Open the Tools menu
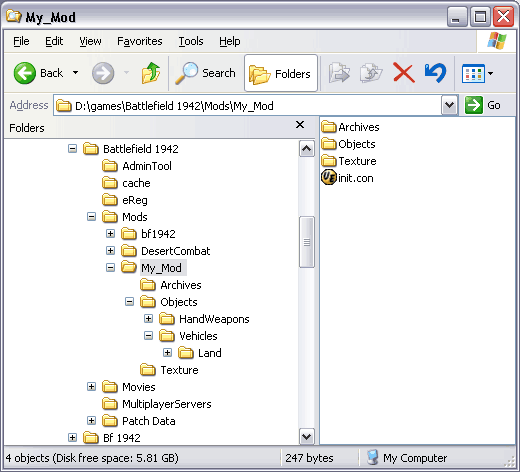The height and width of the screenshot is (472, 520). pyautogui.click(x=191, y=41)
